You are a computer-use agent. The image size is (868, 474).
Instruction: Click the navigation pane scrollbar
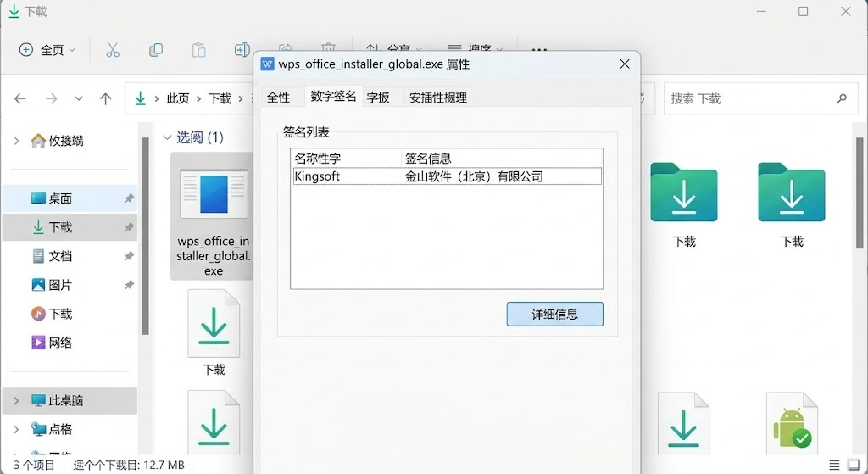coord(145,236)
